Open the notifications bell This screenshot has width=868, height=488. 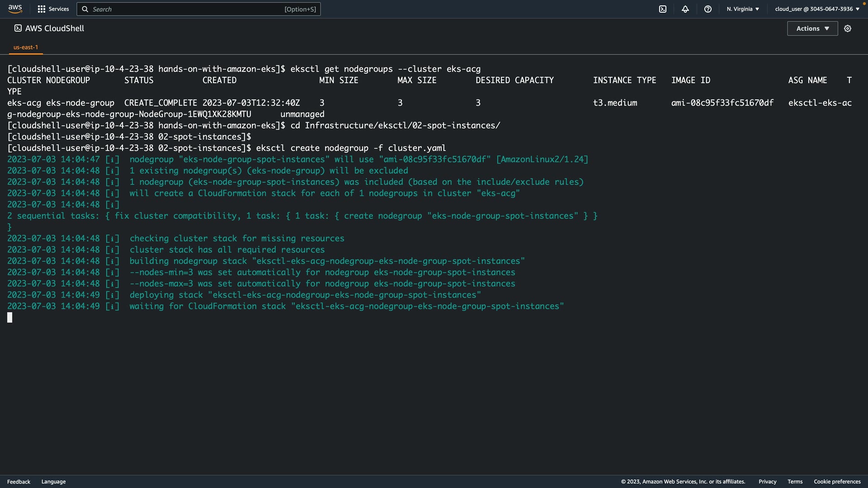click(x=685, y=9)
